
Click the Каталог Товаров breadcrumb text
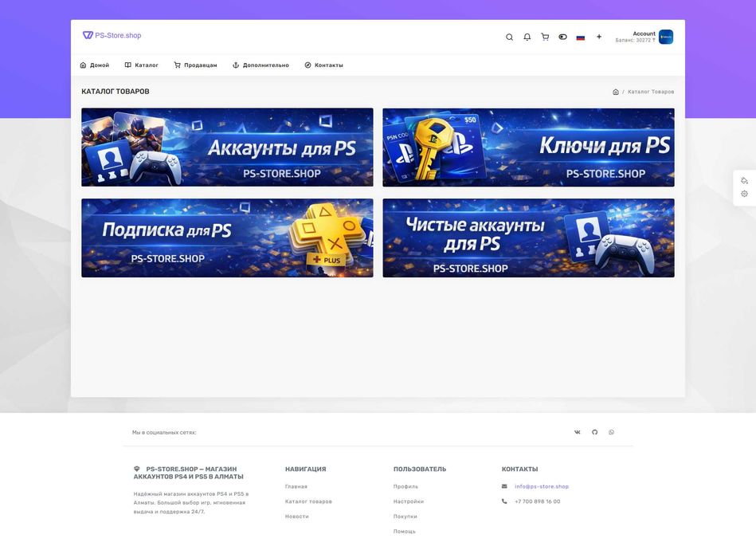(651, 92)
